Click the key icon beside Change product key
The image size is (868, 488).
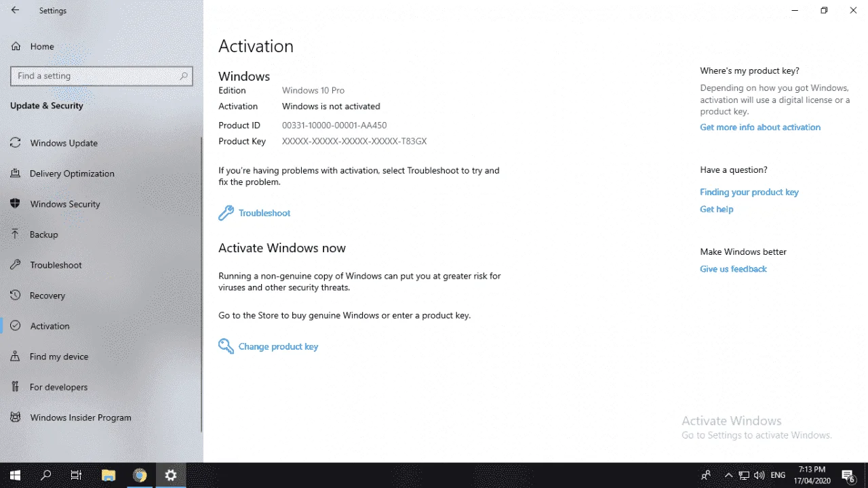[x=226, y=346]
